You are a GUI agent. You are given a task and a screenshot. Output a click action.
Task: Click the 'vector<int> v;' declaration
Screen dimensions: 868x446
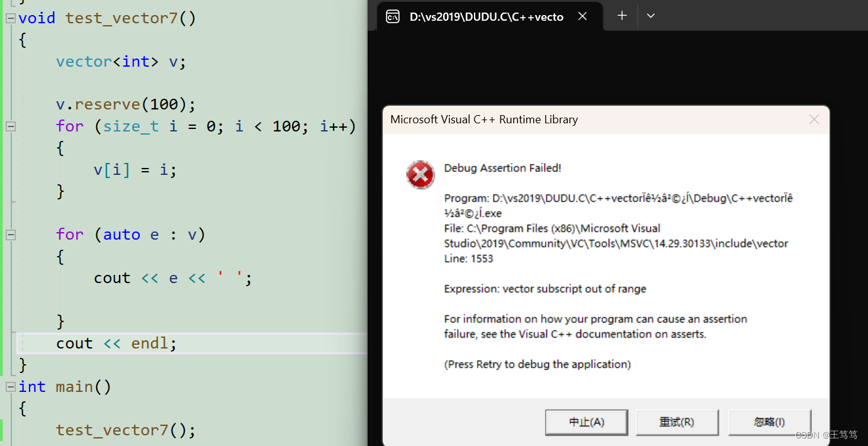(x=121, y=62)
